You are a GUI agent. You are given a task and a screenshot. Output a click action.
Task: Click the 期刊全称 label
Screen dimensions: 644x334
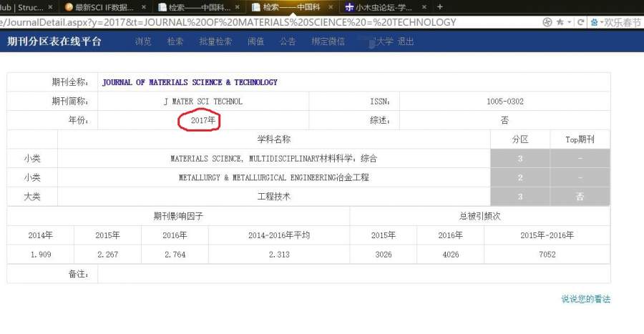click(70, 82)
